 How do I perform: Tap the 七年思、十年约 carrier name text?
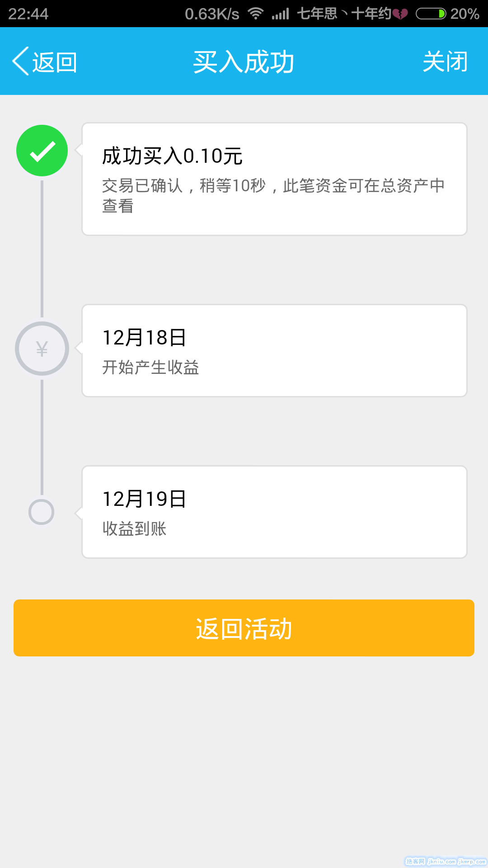pos(343,14)
